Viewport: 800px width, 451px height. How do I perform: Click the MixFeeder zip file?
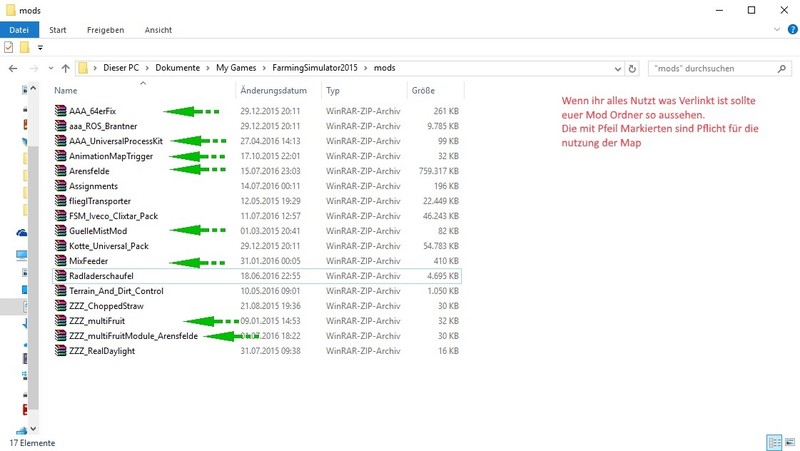pos(90,261)
